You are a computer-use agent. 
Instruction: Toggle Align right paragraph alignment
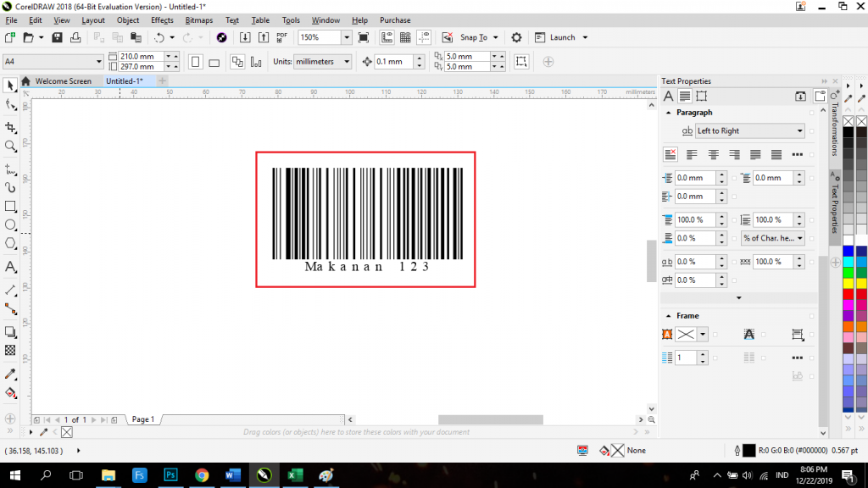click(x=734, y=154)
